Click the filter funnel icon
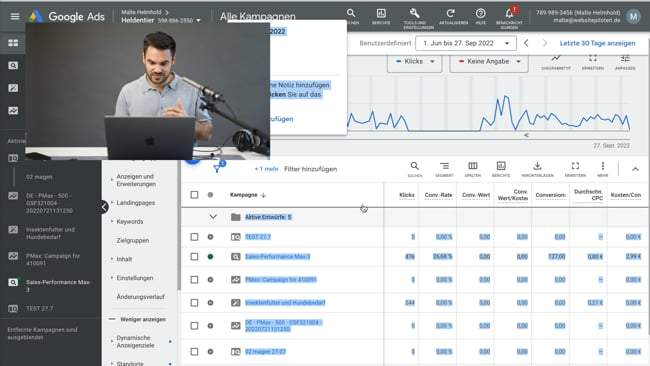 [x=217, y=169]
